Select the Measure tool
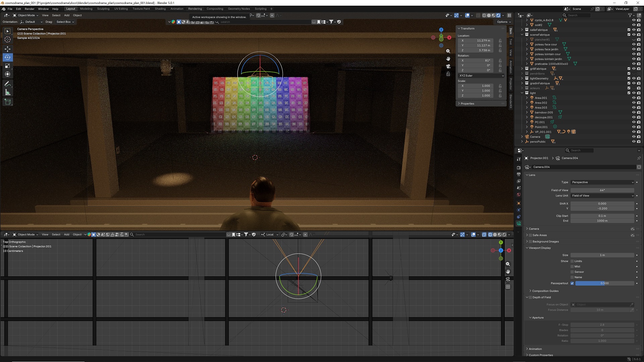 (7, 93)
